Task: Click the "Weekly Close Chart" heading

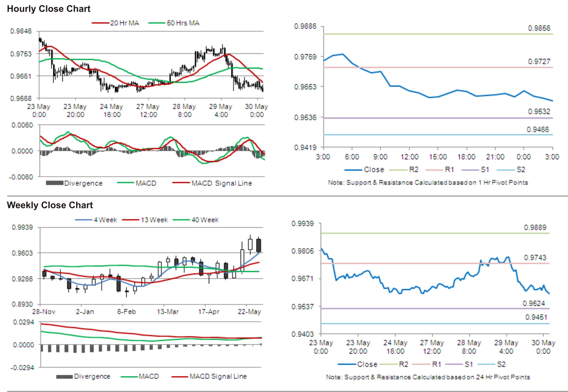Action: 50,205
